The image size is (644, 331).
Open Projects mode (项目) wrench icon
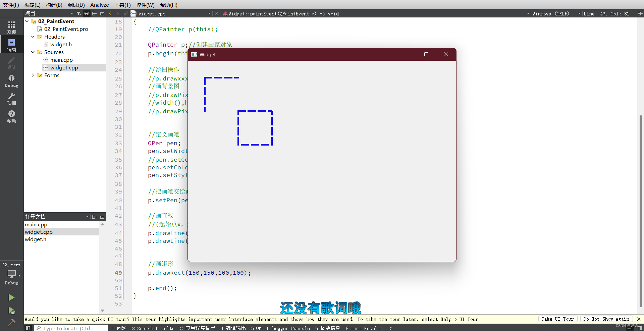(12, 98)
